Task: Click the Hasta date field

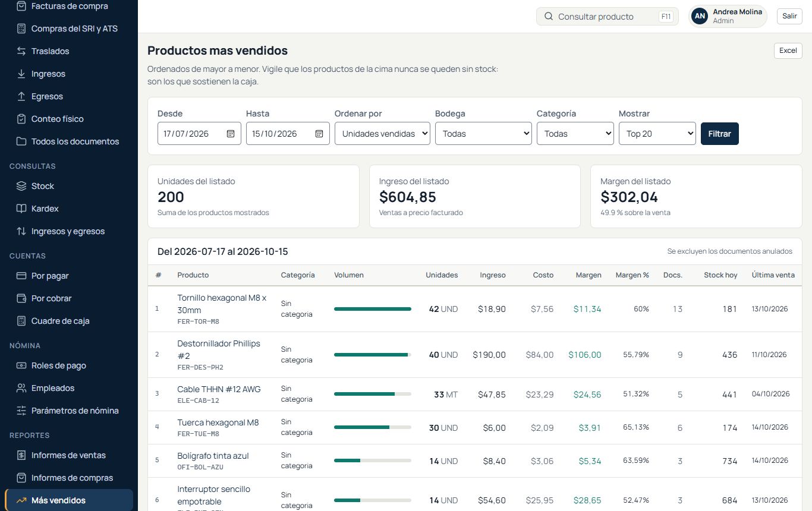Action: pyautogui.click(x=288, y=134)
